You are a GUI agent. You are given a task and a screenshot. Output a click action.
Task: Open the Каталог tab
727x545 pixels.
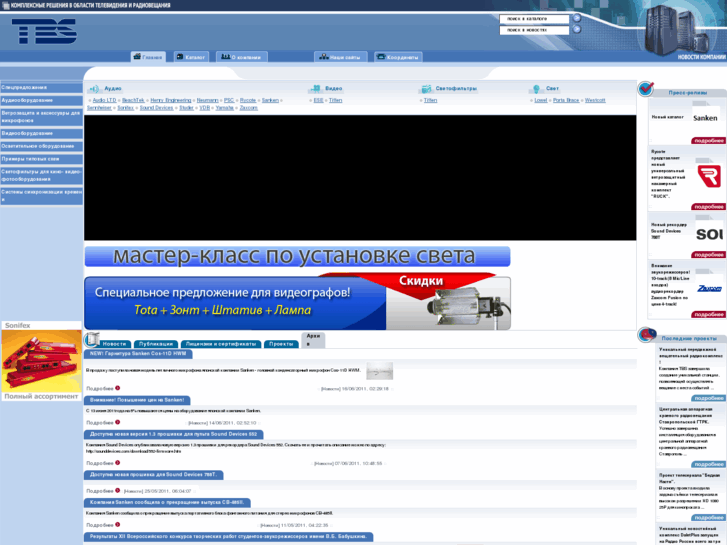[191, 57]
